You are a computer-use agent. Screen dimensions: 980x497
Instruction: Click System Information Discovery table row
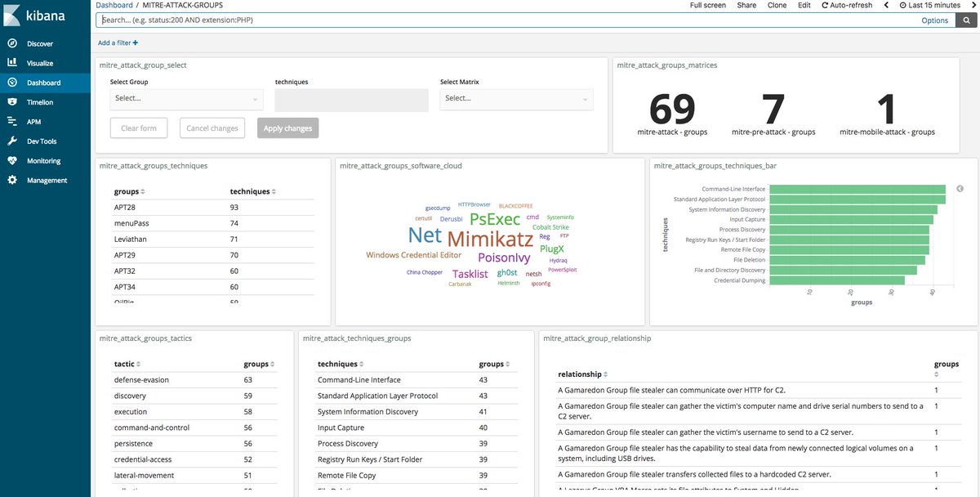[x=416, y=412]
